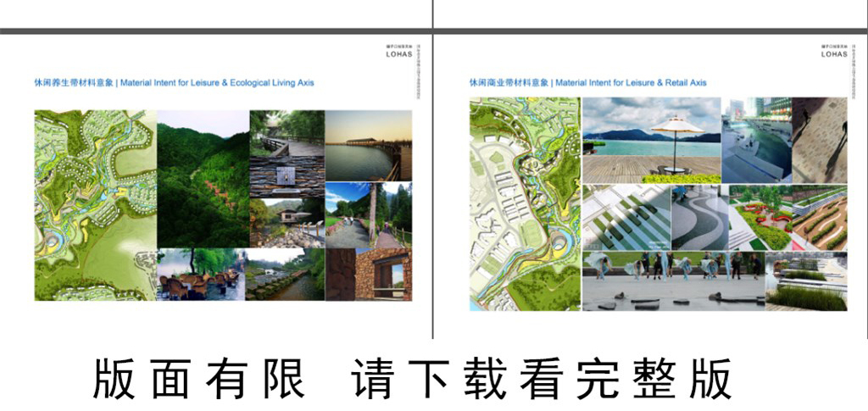868x411 pixels.
Task: Open the curved wave paving pattern photo
Action: pyautogui.click(x=699, y=217)
